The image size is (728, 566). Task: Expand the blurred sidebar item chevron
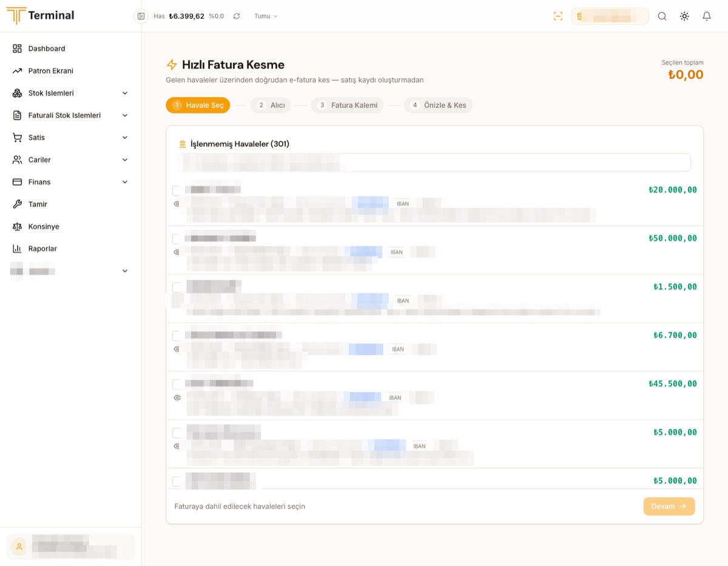(x=125, y=271)
